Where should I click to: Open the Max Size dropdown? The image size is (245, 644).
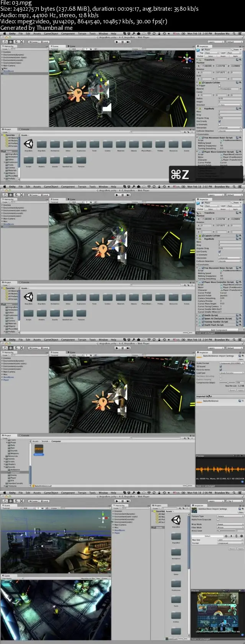[230, 540]
